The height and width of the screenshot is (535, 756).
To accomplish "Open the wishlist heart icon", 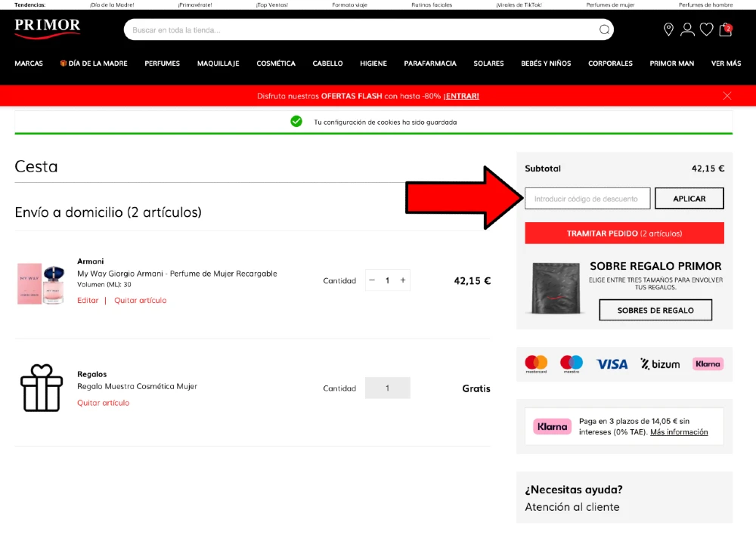I will point(706,29).
